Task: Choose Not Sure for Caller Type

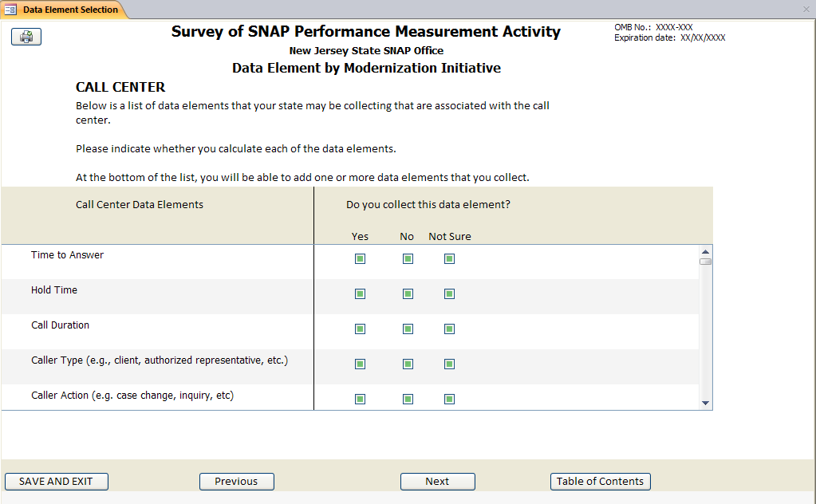Action: point(449,364)
